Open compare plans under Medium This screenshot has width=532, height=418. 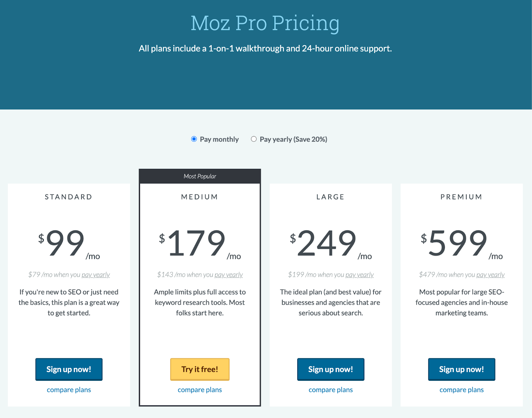[x=199, y=389]
